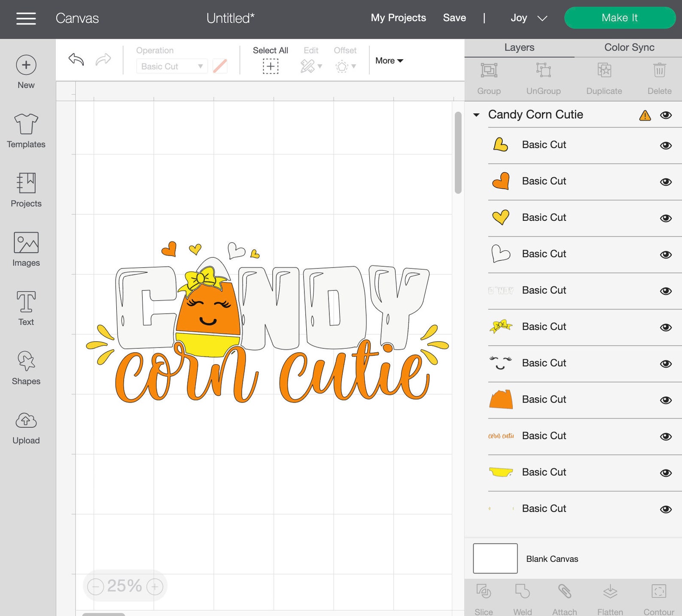Open the Templates t-shirt panel

pos(26,131)
